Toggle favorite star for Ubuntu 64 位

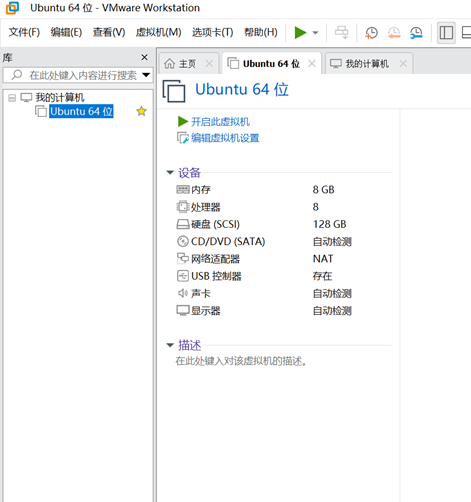tap(141, 111)
